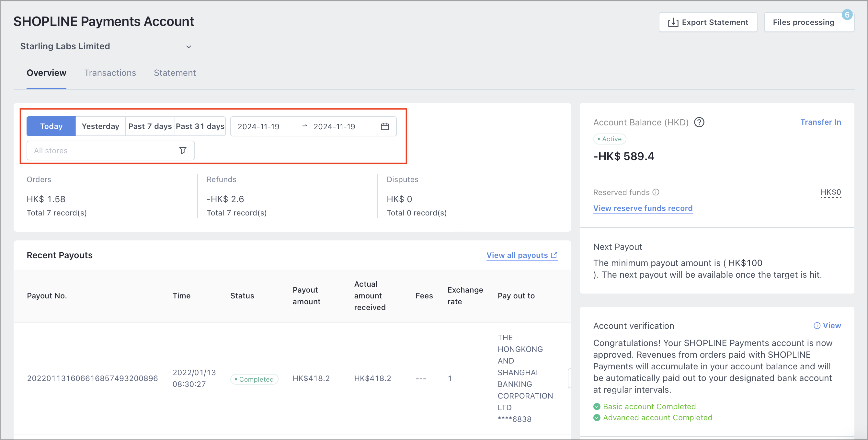The image size is (868, 440).
Task: Click the info icon beside the Account verification View link
Action: 817,326
